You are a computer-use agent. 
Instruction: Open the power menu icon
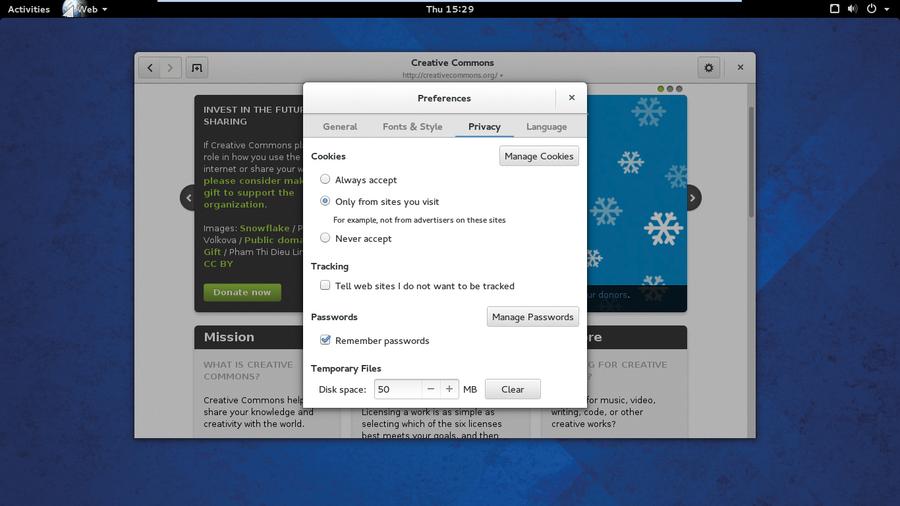pyautogui.click(x=871, y=9)
